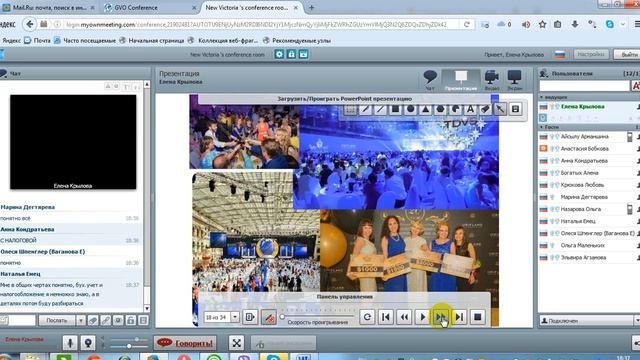Click the Говорить! talk button

(185, 343)
